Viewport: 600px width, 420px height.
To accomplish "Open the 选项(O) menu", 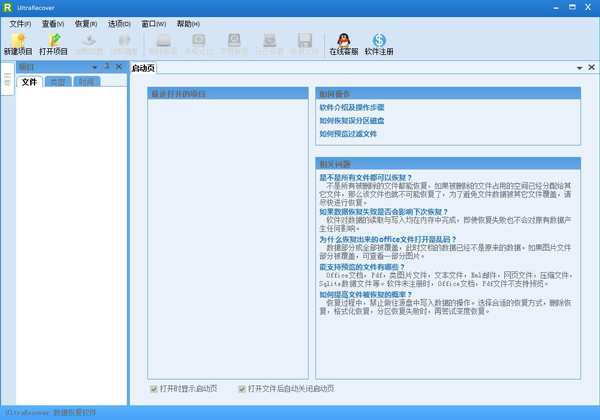I will [x=119, y=24].
